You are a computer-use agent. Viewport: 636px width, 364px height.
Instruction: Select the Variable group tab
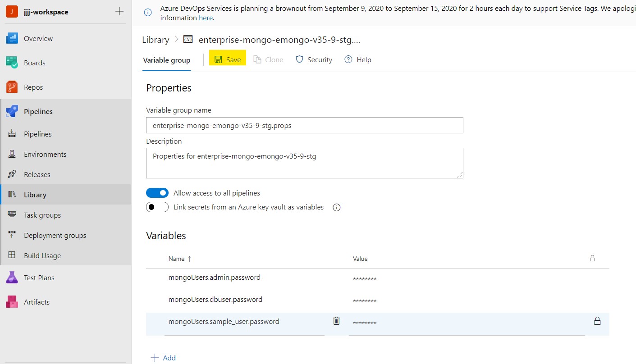[x=166, y=60]
